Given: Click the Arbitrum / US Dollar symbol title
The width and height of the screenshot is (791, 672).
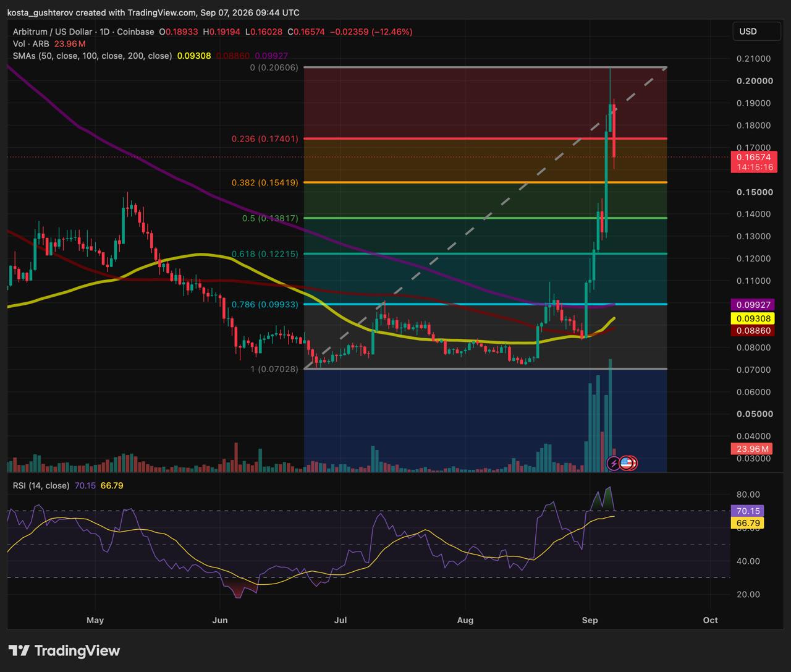Looking at the screenshot, I should pyautogui.click(x=53, y=32).
